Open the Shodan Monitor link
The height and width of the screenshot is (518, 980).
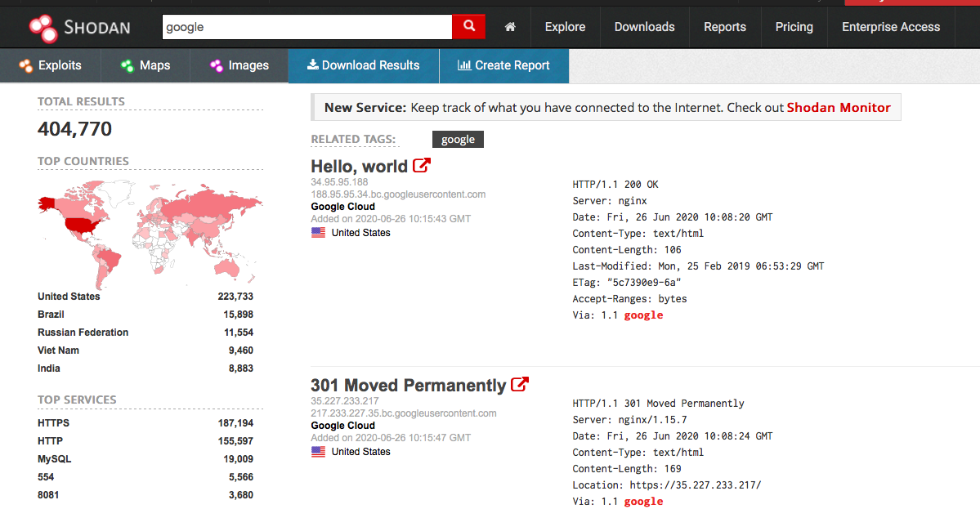[838, 108]
